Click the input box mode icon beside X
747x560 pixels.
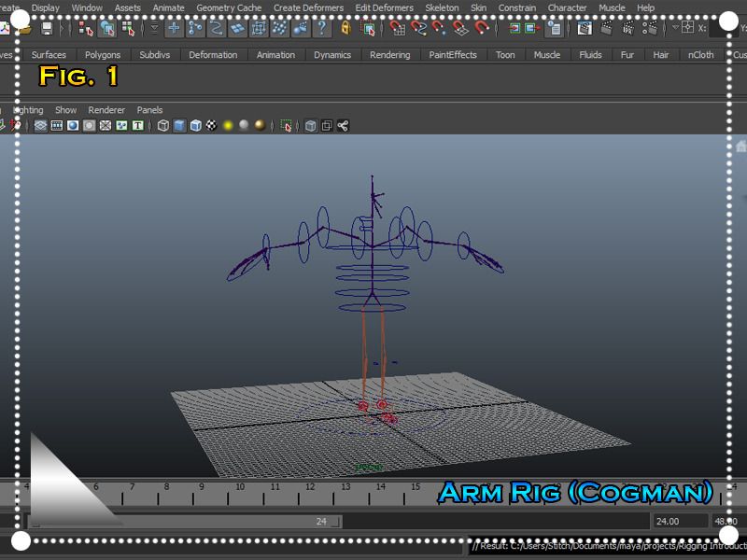[x=687, y=28]
